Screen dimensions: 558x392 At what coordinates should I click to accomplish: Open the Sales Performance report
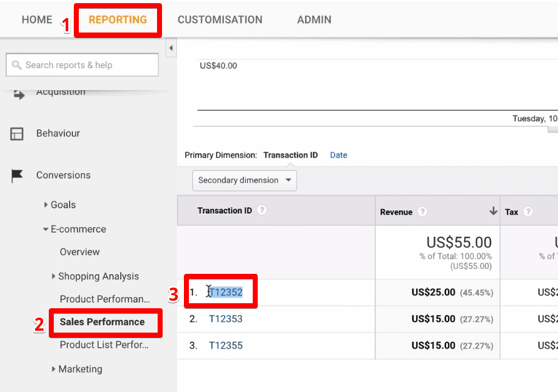coord(102,322)
